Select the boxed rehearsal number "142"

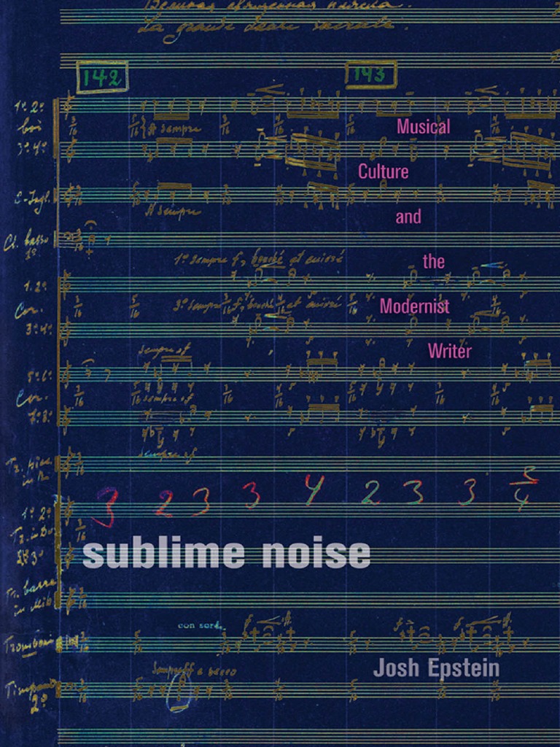pyautogui.click(x=102, y=77)
